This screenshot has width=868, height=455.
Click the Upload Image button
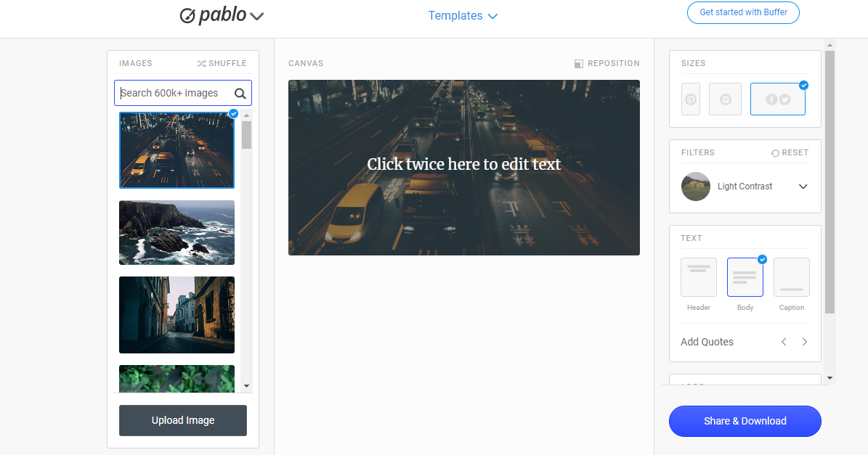182,420
